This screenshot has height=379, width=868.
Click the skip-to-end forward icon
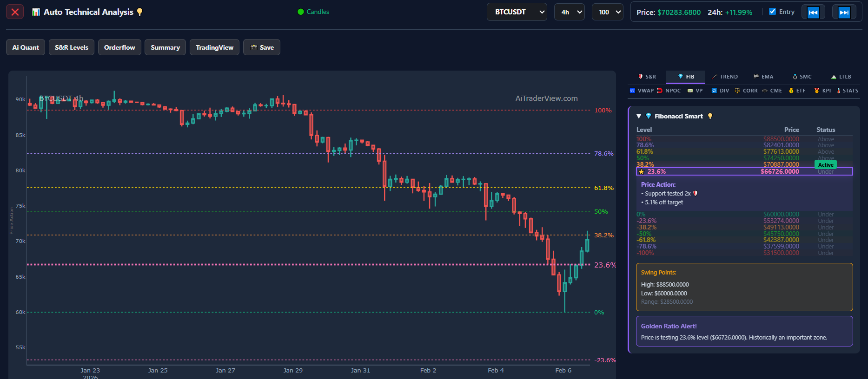844,12
